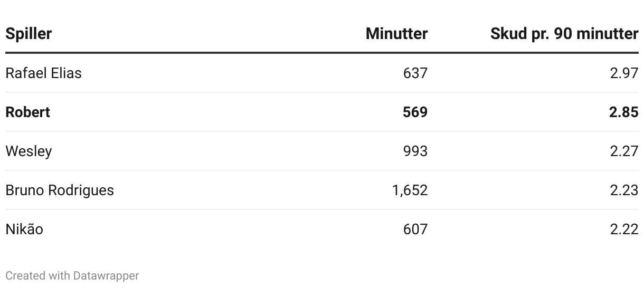Click the 637 minutes value
Screen dimensions: 644x288
(x=415, y=73)
